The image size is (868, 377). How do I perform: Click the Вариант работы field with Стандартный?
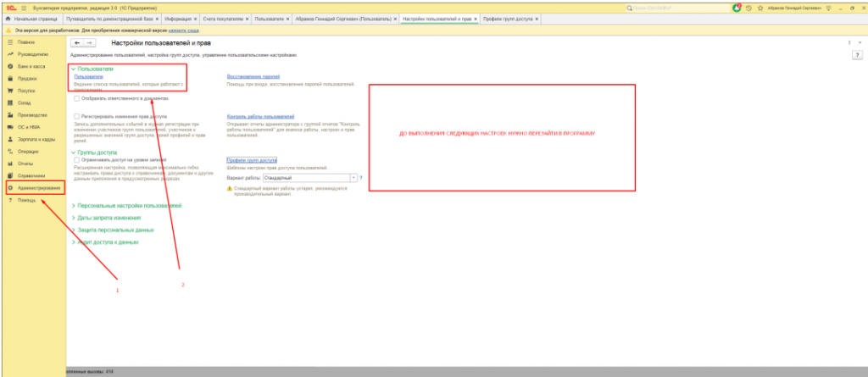click(306, 178)
